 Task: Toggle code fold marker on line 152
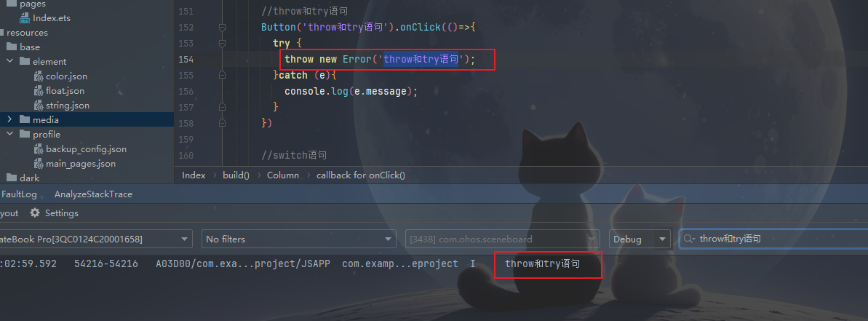pyautogui.click(x=222, y=27)
